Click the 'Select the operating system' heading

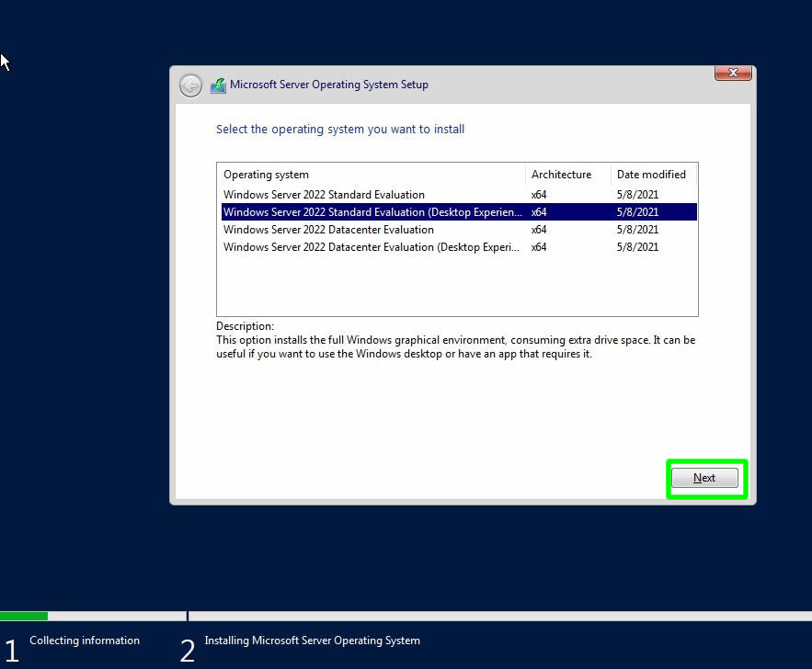click(340, 130)
